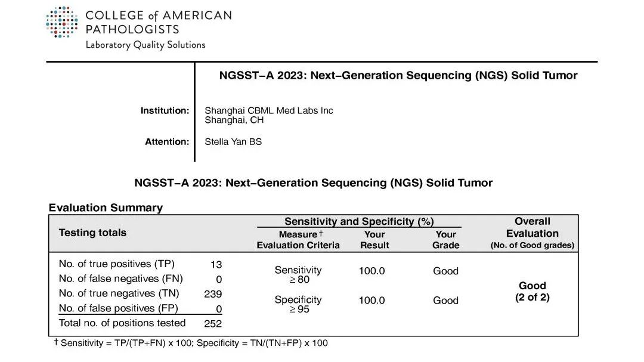Select the top NGSST-A 2023 report title

pyautogui.click(x=398, y=76)
